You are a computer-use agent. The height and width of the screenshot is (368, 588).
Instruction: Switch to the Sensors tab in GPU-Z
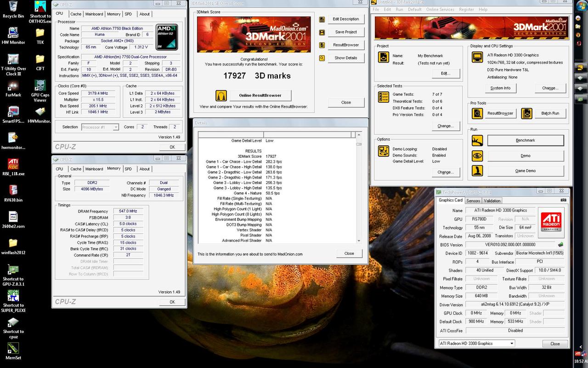[x=473, y=201]
